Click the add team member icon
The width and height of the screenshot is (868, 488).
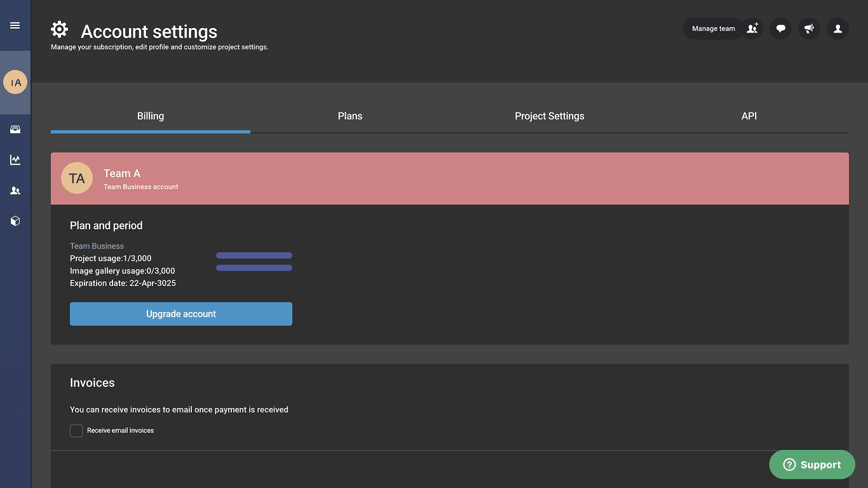pos(752,29)
